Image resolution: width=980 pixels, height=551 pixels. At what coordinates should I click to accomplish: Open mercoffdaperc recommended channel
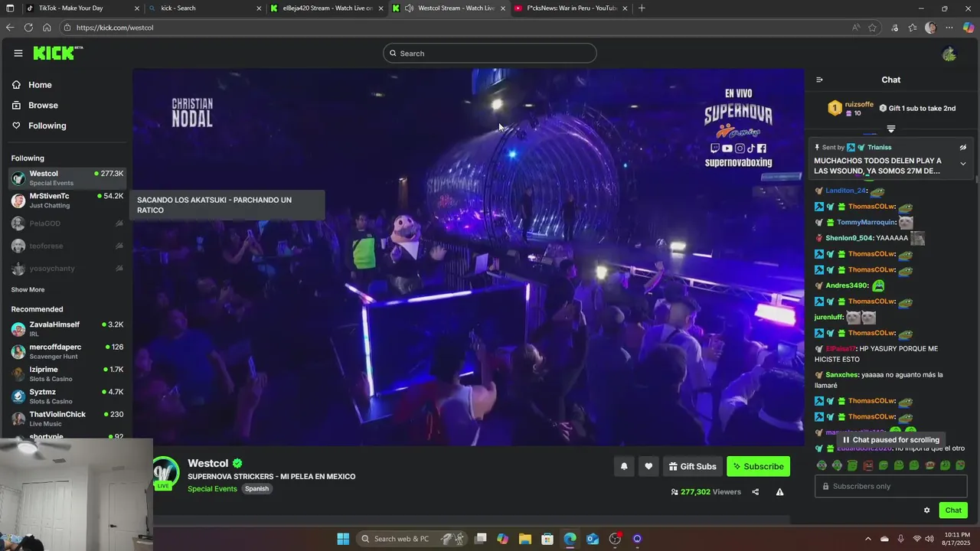67,351
